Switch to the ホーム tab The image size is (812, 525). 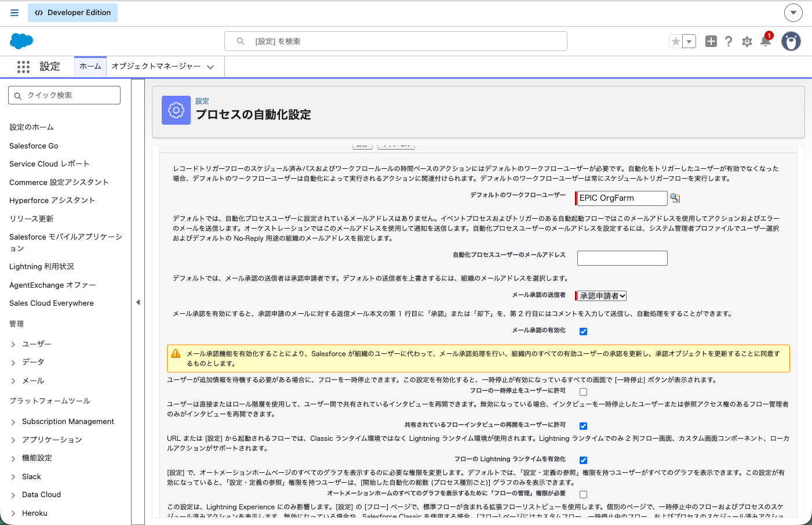tap(90, 67)
